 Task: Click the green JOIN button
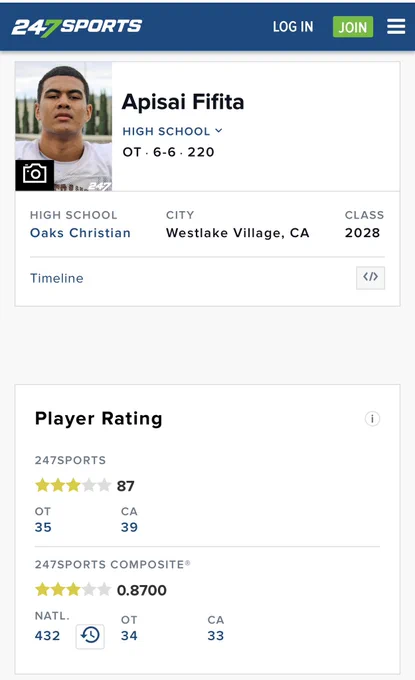353,27
